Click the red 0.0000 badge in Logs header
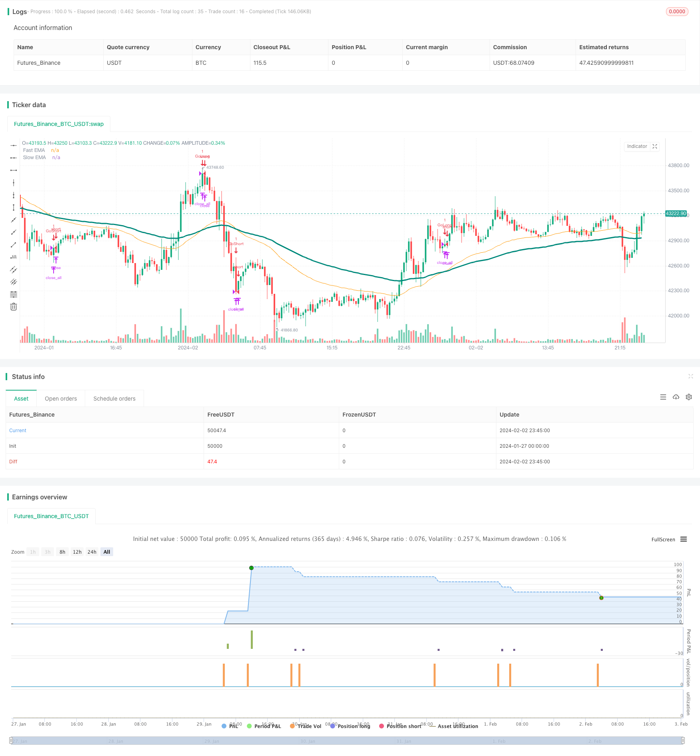This screenshot has height=756, width=700. [677, 12]
